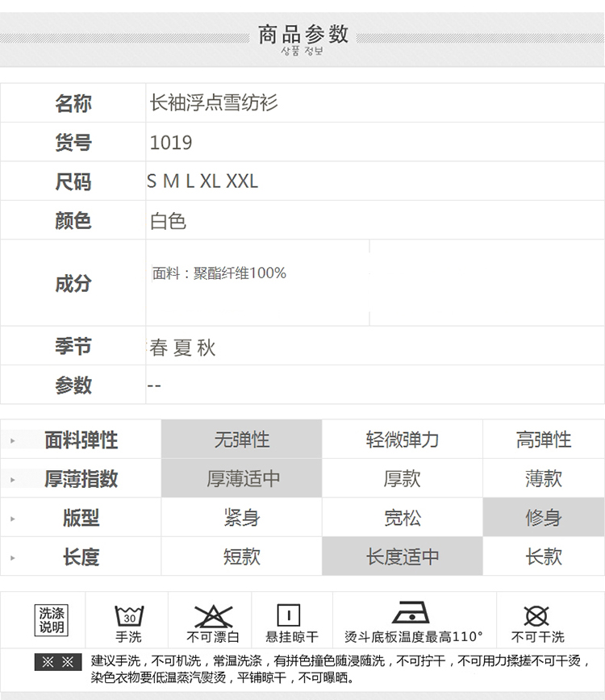
Task: Click the arrow beside 厚薄指数
Action: click(x=13, y=480)
